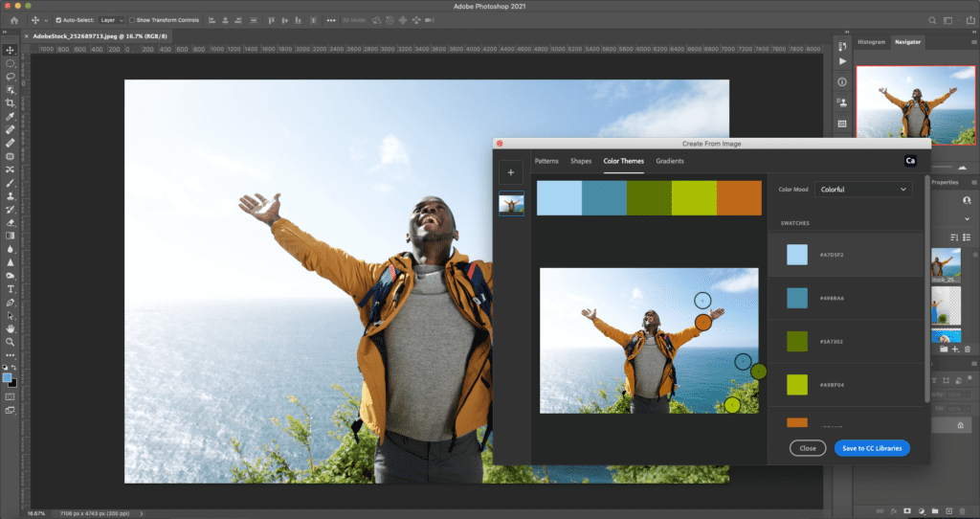The image size is (980, 519).
Task: Select the Crop tool
Action: pos(10,103)
